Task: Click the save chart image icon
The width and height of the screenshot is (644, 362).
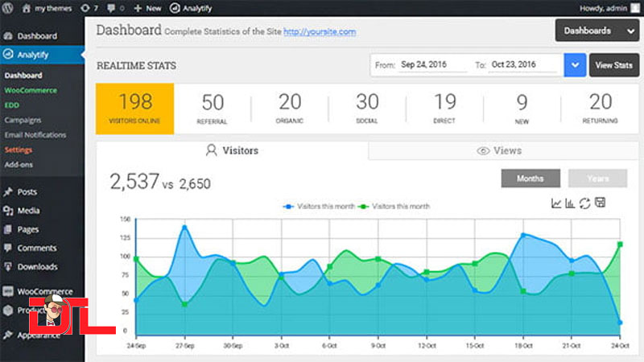Action: 600,203
